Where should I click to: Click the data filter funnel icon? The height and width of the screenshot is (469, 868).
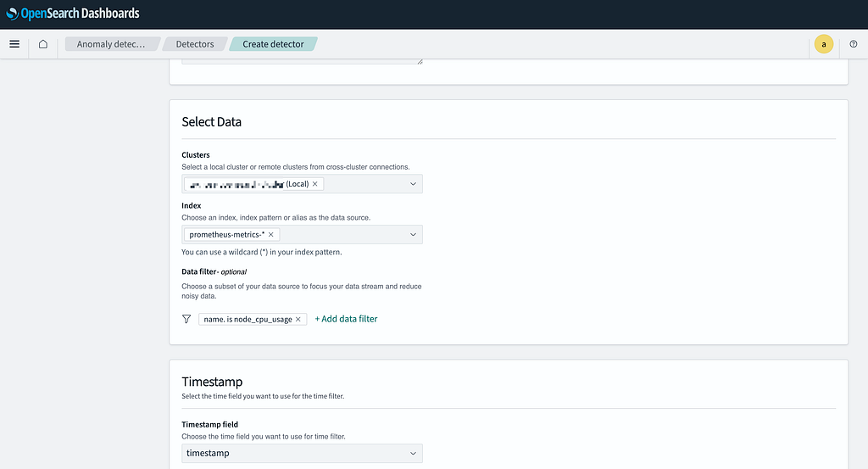[186, 319]
